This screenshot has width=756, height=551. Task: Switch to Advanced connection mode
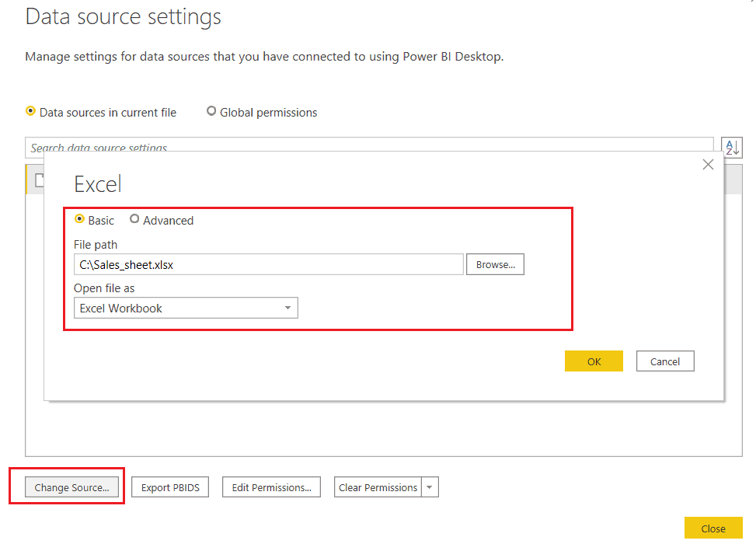point(134,220)
